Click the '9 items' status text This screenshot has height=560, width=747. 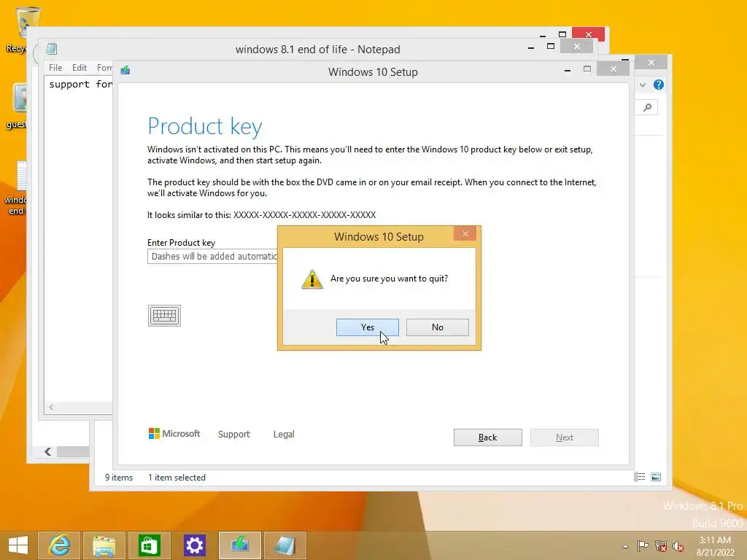pos(119,477)
